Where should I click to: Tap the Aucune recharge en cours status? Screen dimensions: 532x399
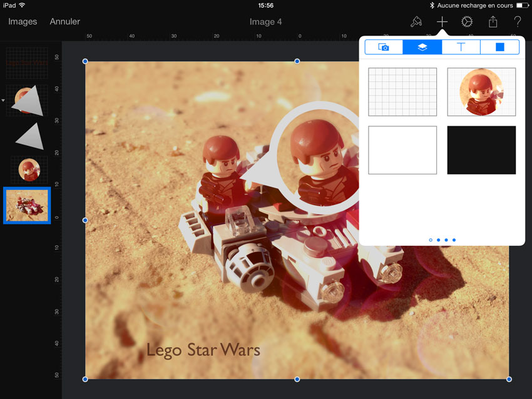[475, 6]
